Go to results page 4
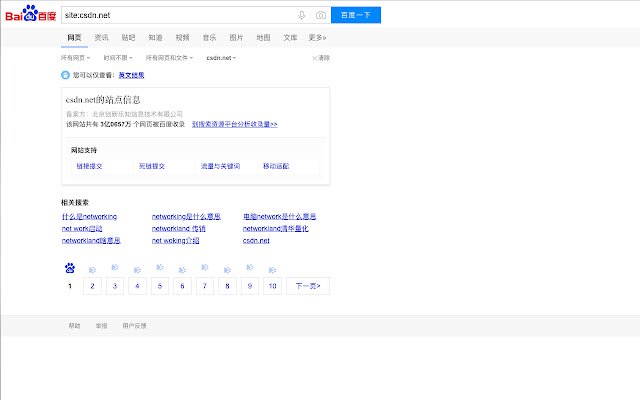The height and width of the screenshot is (400, 640). (137, 286)
